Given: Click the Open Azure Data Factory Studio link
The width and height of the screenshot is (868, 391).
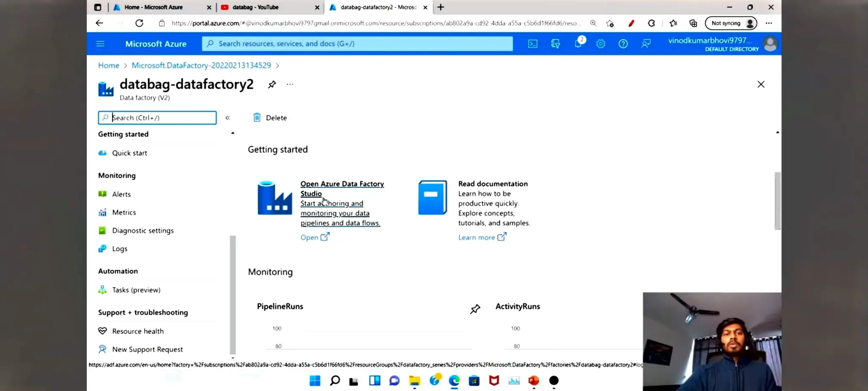Looking at the screenshot, I should 342,189.
